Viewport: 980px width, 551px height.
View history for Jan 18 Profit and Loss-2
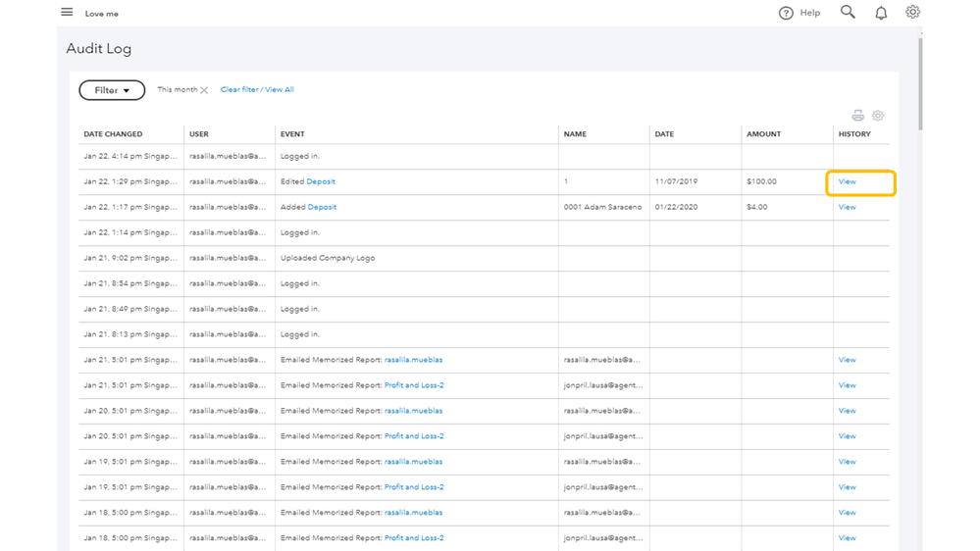pos(847,538)
